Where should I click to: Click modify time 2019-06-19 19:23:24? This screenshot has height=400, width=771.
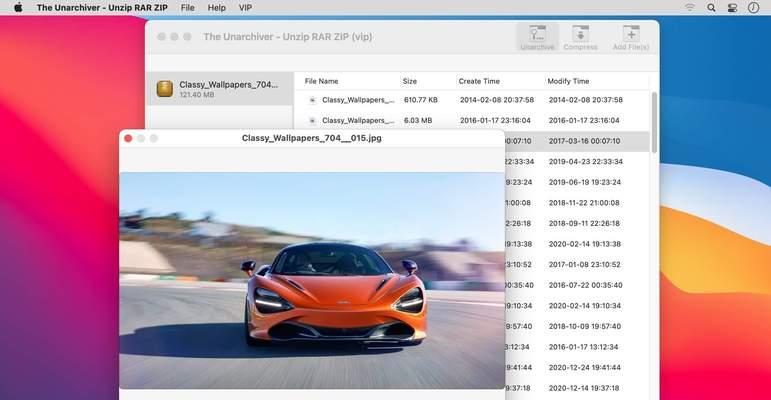tap(585, 183)
